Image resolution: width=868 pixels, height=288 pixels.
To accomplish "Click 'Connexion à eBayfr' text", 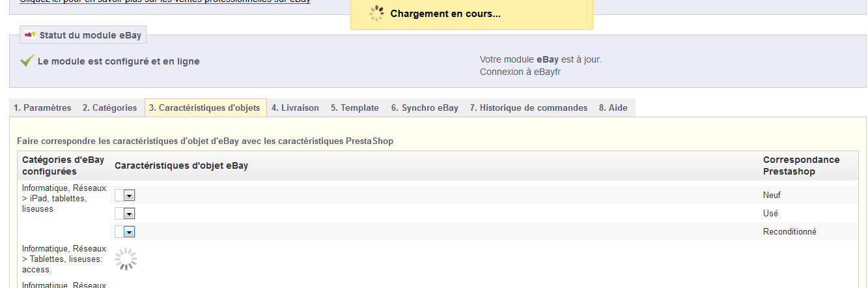I will pyautogui.click(x=520, y=72).
